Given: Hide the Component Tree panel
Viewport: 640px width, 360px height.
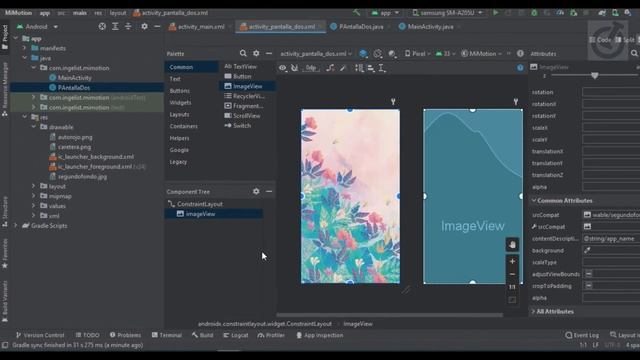Looking at the screenshot, I should [x=269, y=191].
